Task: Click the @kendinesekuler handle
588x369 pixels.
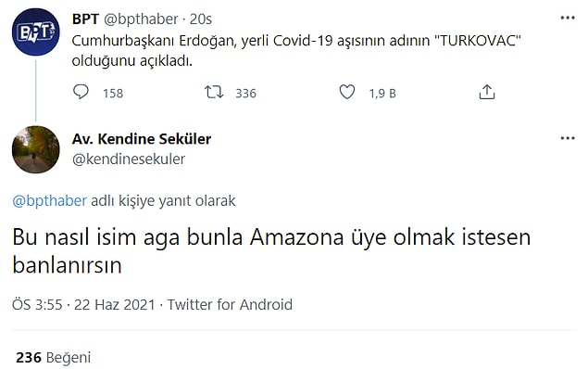Action: pos(129,159)
